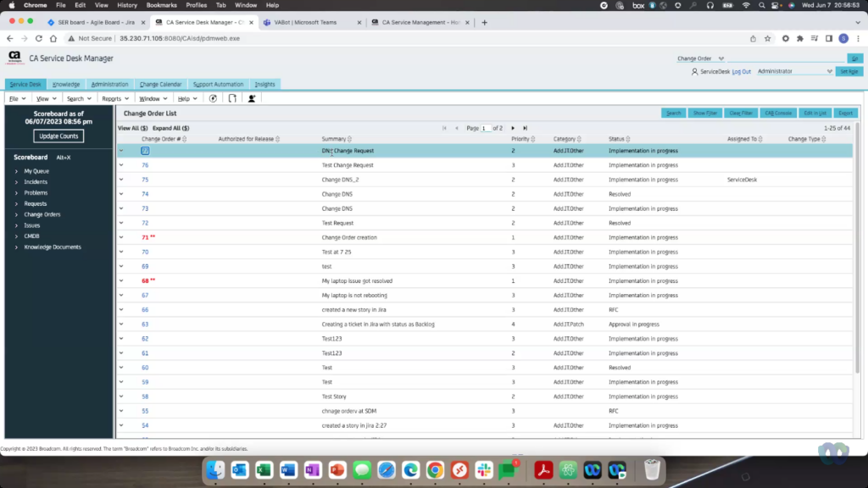
Task: Expand My Queue in Scoreboard tree
Action: 16,171
